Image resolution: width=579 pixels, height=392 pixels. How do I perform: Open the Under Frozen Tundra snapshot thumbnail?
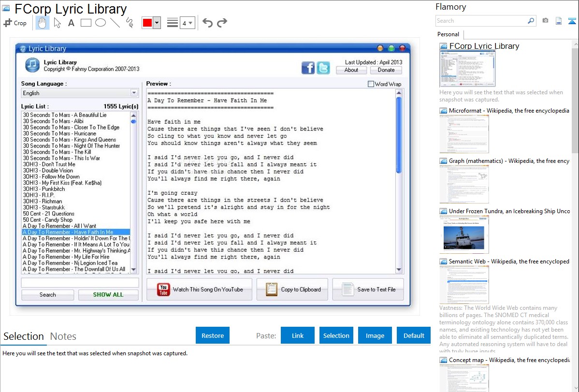coord(464,234)
